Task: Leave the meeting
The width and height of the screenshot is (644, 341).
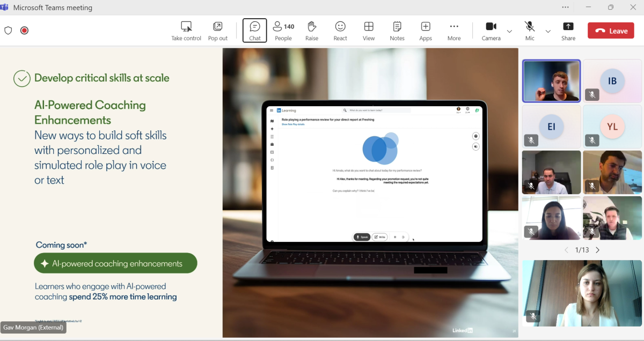Action: pyautogui.click(x=611, y=31)
